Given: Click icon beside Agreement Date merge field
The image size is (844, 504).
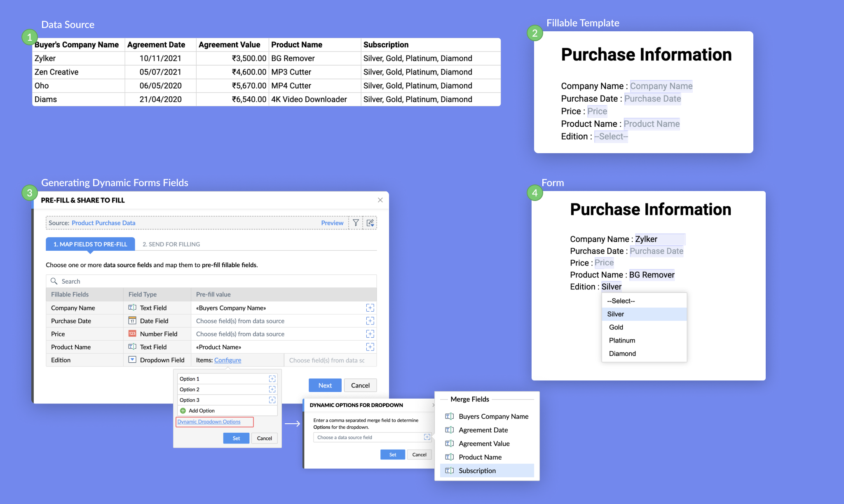Looking at the screenshot, I should [x=450, y=430].
